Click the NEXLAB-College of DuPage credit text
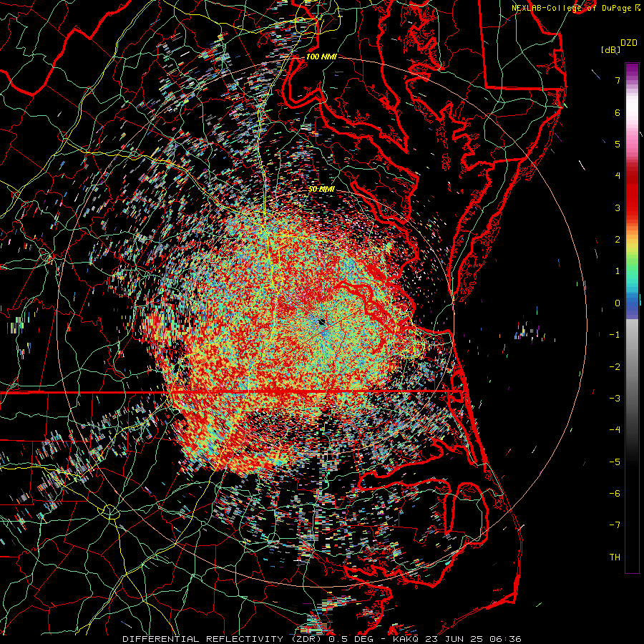Image resolution: width=644 pixels, height=644 pixels. click(577, 8)
